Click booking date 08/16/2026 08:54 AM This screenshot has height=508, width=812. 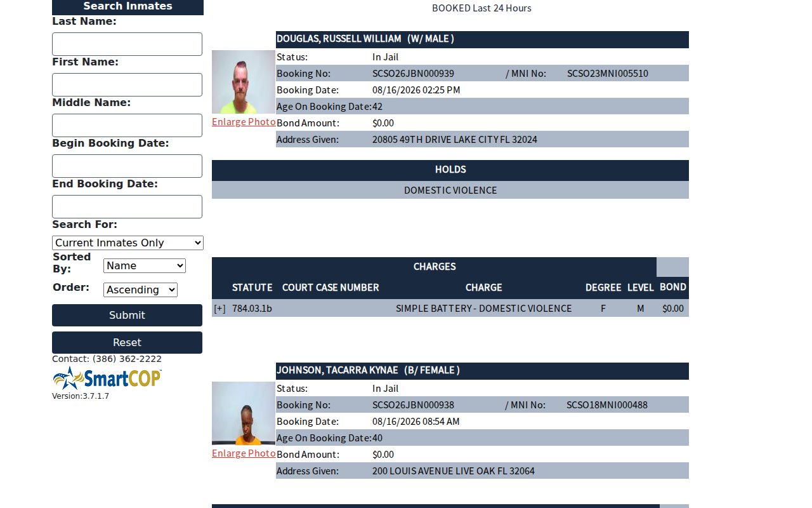416,422
